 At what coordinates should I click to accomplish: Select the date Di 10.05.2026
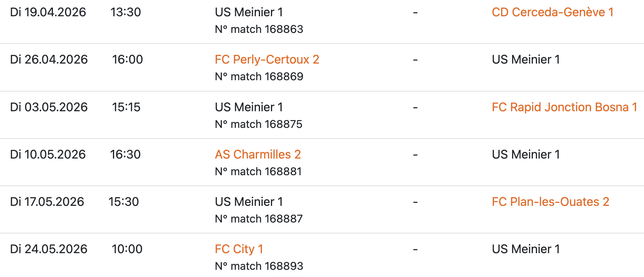(48, 154)
